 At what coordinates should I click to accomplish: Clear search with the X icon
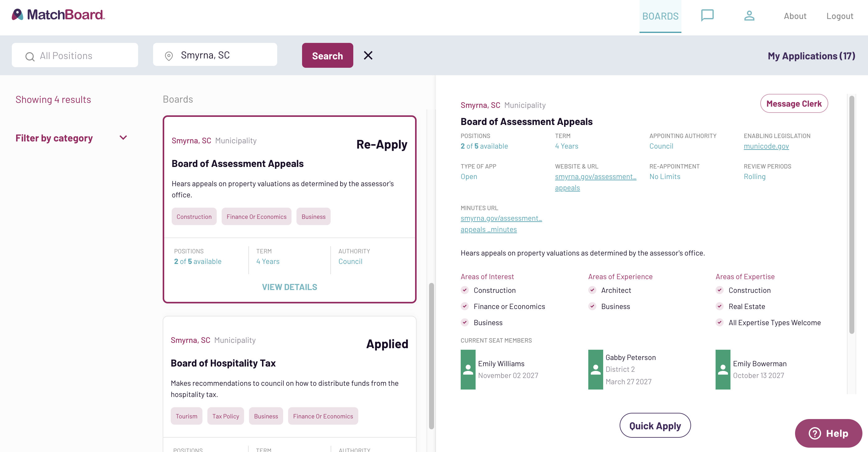[368, 55]
